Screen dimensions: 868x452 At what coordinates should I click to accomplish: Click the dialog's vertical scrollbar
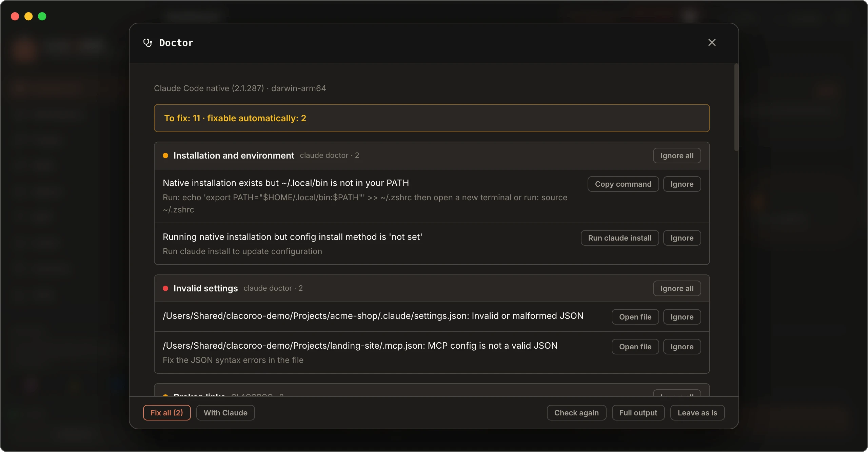pyautogui.click(x=736, y=107)
